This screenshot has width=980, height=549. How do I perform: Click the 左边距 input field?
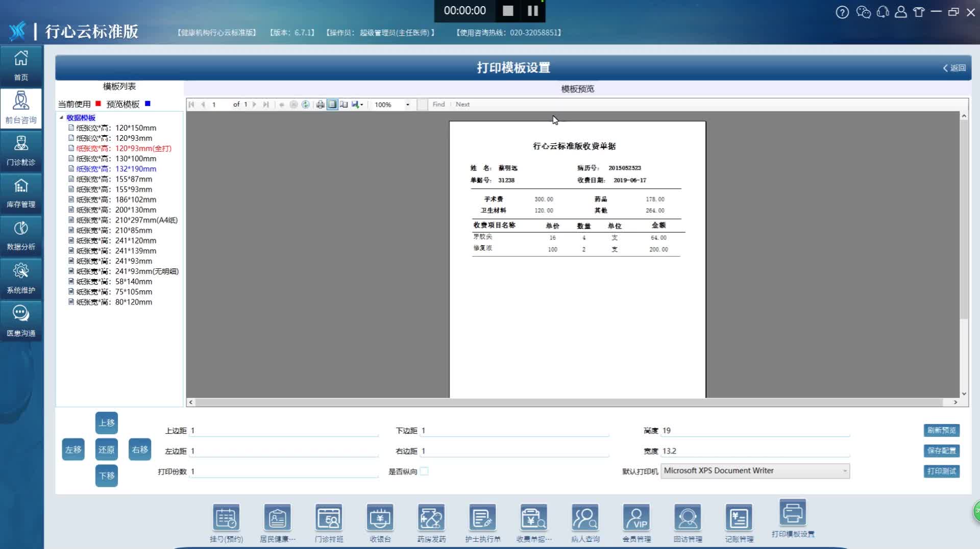284,451
